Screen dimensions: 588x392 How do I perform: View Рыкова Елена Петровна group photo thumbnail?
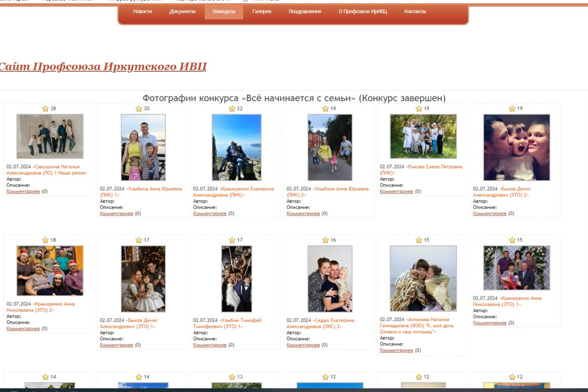(423, 136)
